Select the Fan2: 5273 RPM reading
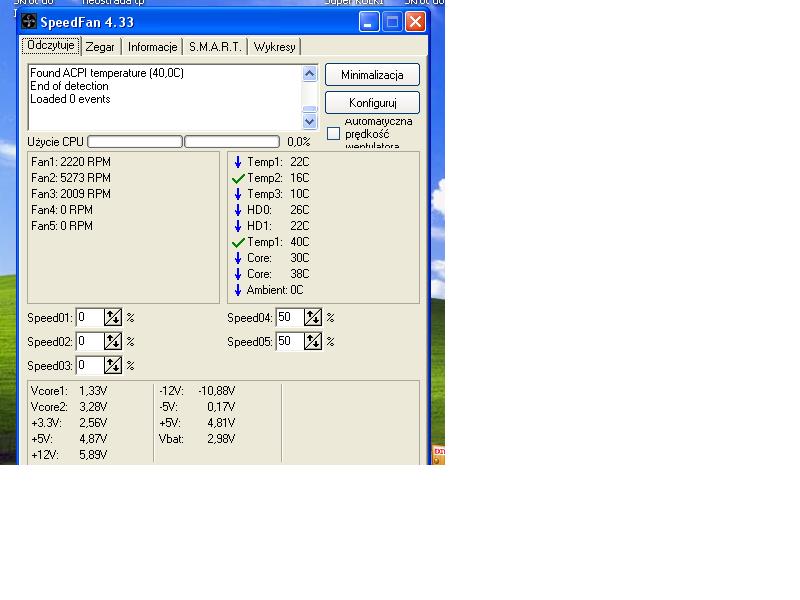 [70, 178]
